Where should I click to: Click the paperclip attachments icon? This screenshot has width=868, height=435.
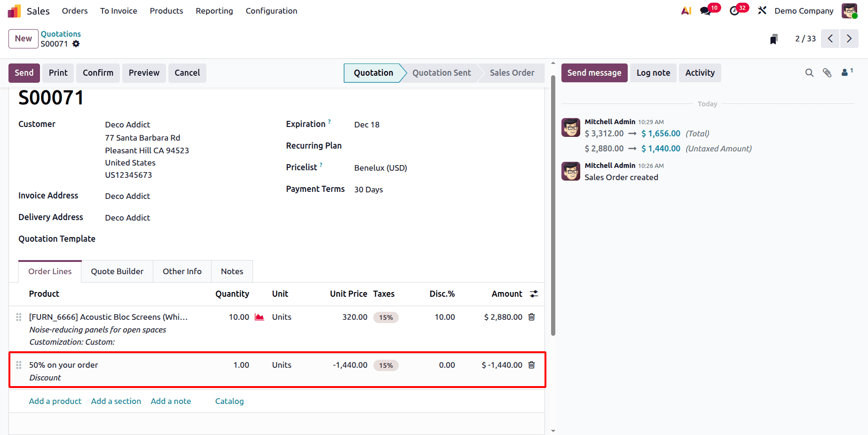(828, 73)
